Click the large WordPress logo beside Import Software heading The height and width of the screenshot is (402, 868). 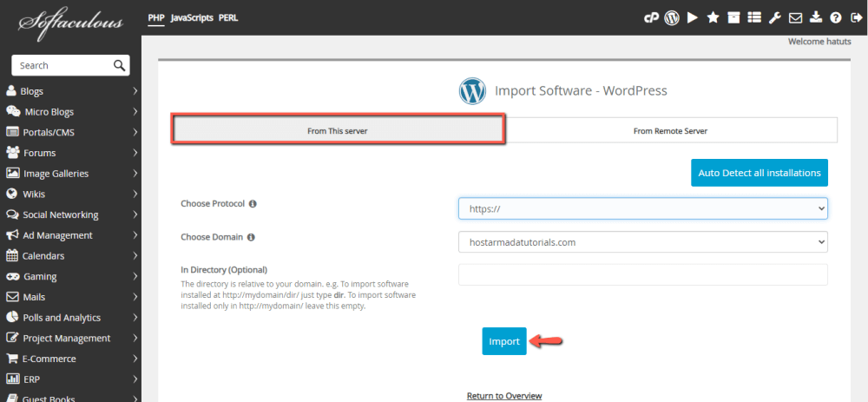472,91
